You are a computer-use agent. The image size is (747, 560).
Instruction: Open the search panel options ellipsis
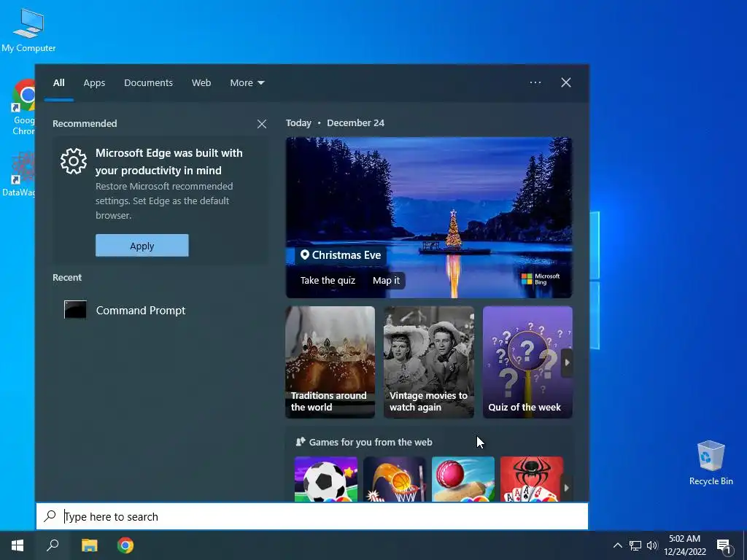(x=535, y=82)
